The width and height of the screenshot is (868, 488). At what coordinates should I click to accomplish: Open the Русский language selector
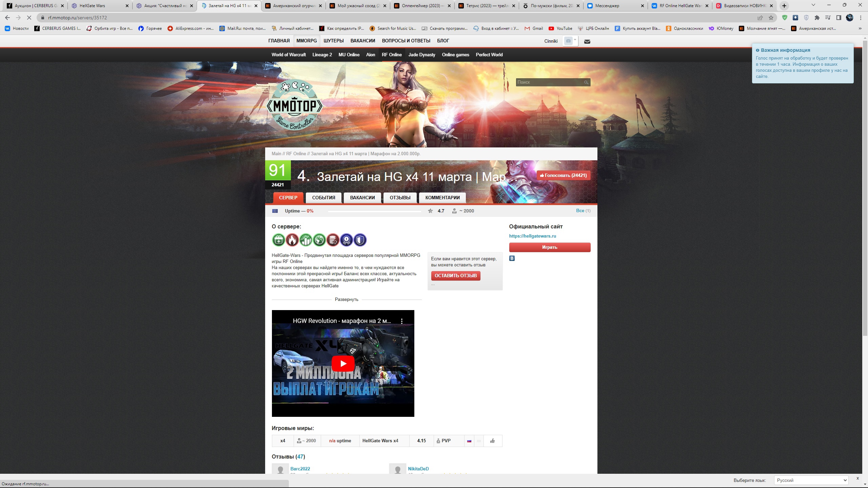pyautogui.click(x=811, y=480)
